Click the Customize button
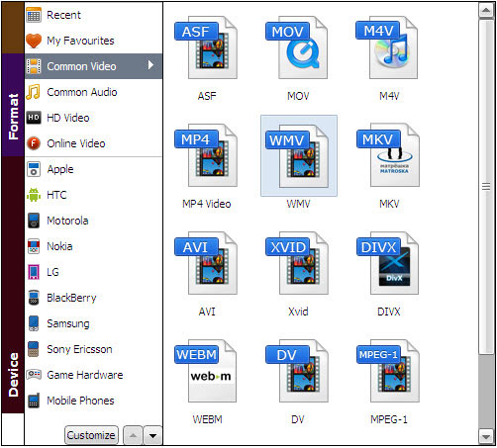This screenshot has height=448, width=497. 91,435
